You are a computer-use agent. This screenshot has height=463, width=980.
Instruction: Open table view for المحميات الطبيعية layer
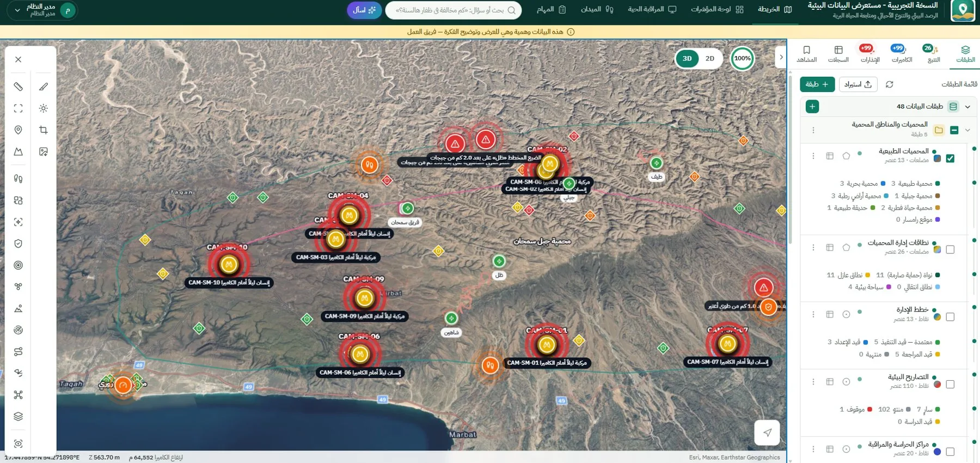click(830, 156)
